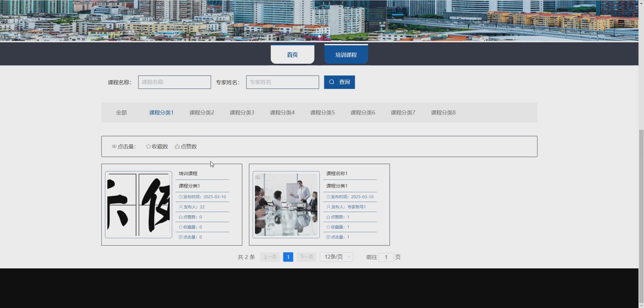
Task: Open the 12条/页 page size dropdown
Action: tap(336, 257)
